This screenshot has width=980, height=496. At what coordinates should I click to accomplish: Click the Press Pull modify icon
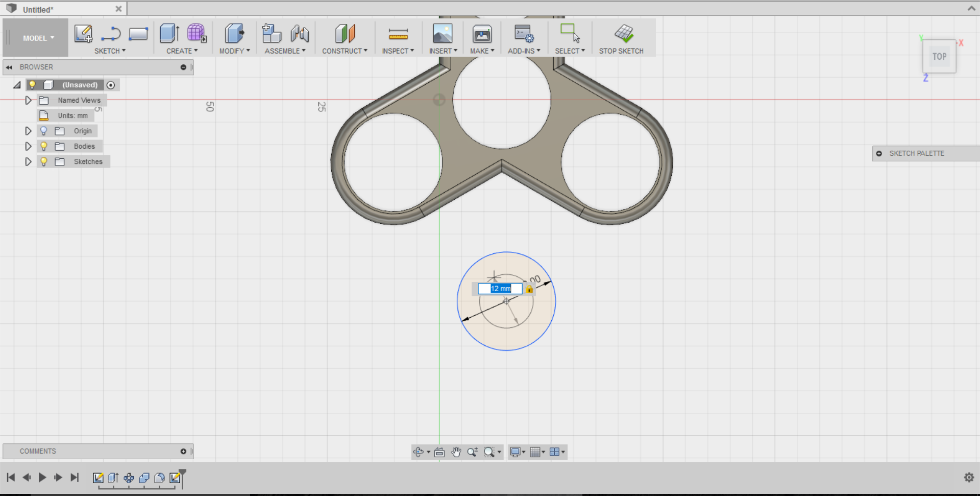coord(234,34)
